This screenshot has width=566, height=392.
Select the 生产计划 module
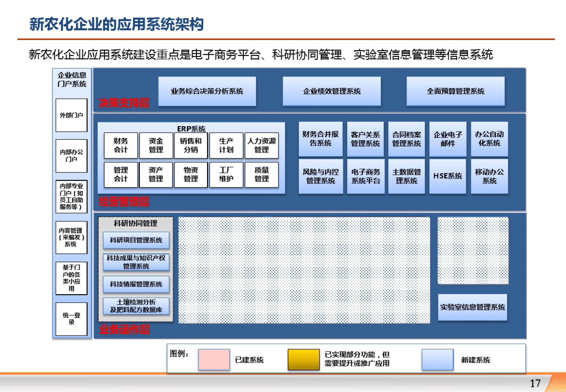pos(226,145)
